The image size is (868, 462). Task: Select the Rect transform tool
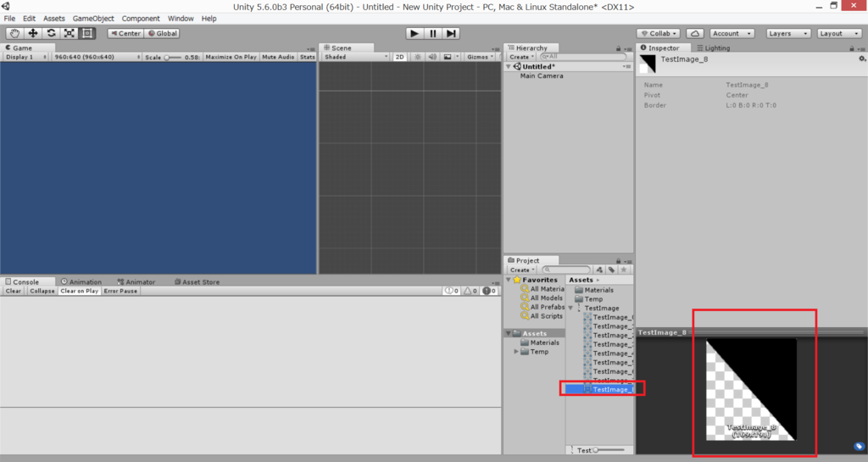tap(87, 33)
